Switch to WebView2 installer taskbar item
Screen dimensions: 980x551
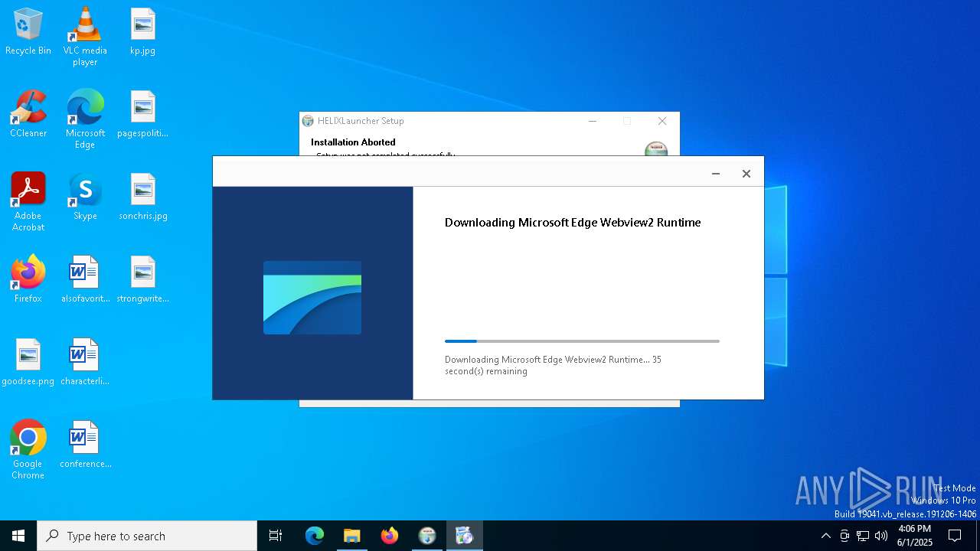(465, 536)
